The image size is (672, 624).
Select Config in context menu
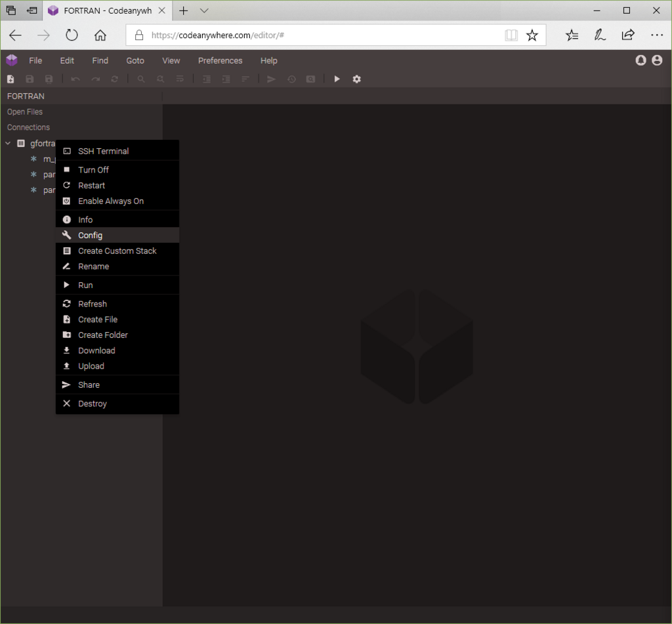pyautogui.click(x=117, y=236)
